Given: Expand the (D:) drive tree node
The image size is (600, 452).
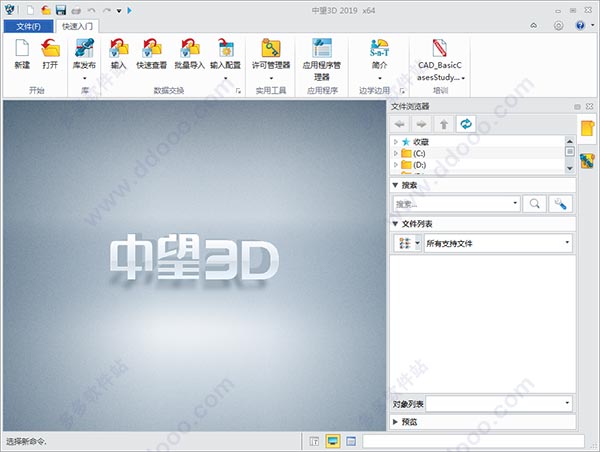Looking at the screenshot, I should pyautogui.click(x=396, y=165).
